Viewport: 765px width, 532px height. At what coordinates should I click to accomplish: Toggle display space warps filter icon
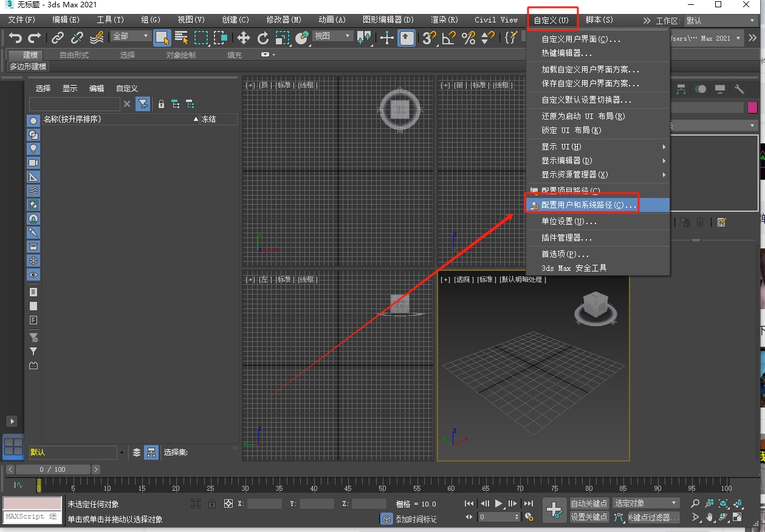click(x=33, y=191)
